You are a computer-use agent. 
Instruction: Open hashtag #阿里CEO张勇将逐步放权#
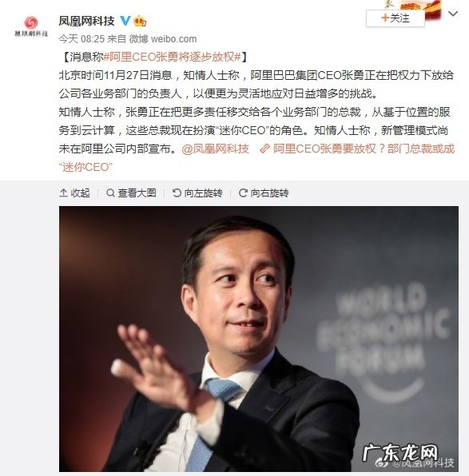173,57
